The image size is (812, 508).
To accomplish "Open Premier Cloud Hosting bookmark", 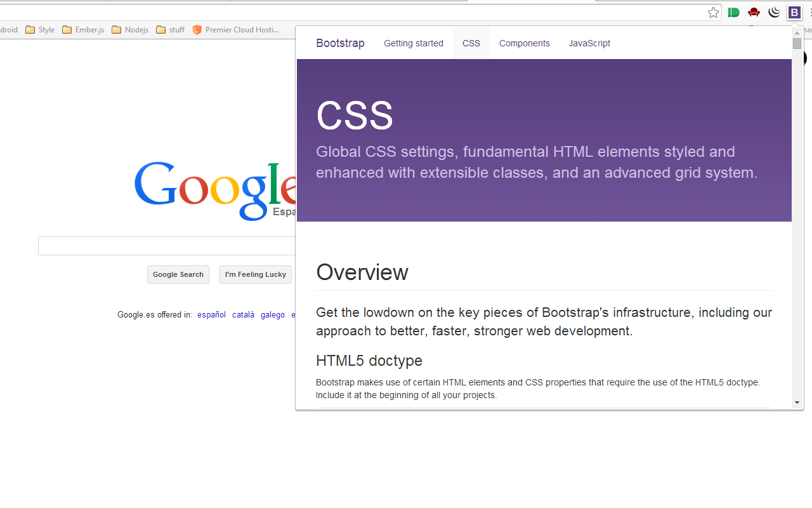I will [235, 30].
